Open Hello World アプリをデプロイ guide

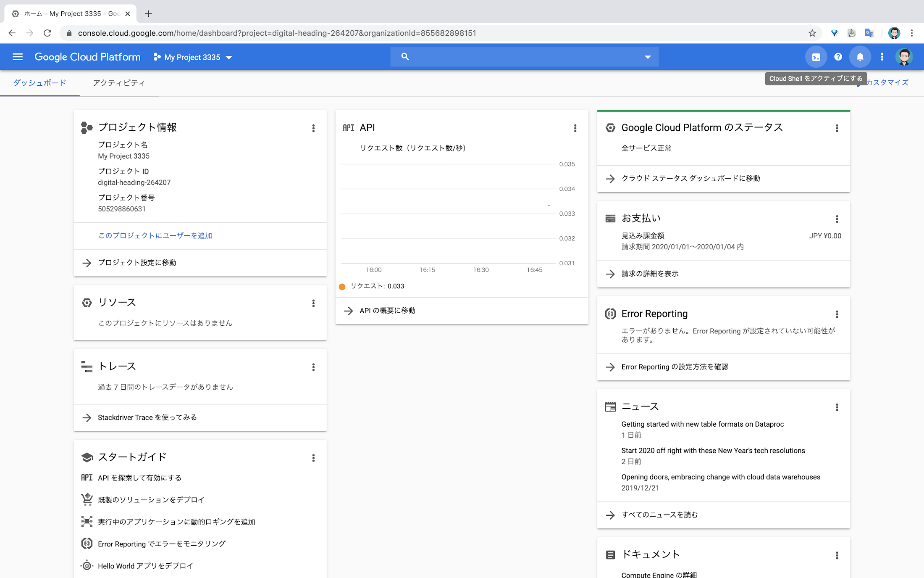pos(145,566)
